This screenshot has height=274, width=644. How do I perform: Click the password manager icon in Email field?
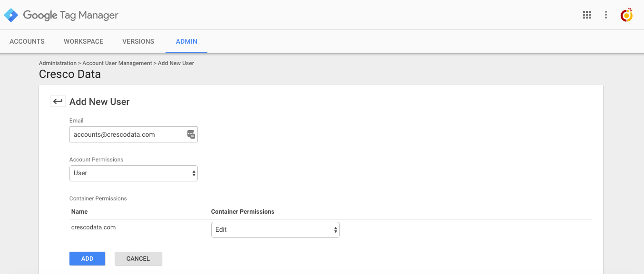pos(191,134)
